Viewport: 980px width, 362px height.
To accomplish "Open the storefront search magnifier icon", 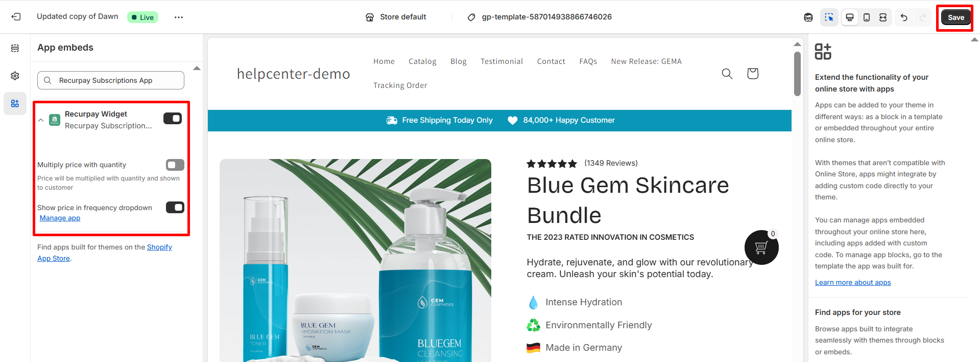I will [x=727, y=74].
